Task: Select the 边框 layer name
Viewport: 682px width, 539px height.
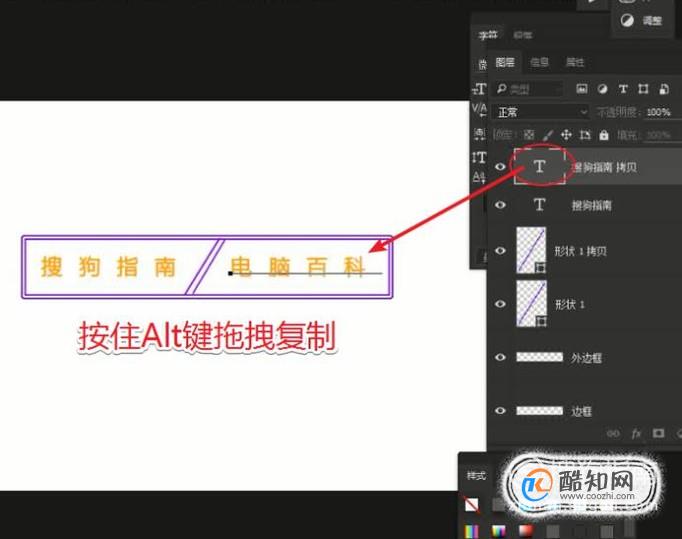Action: click(x=582, y=411)
